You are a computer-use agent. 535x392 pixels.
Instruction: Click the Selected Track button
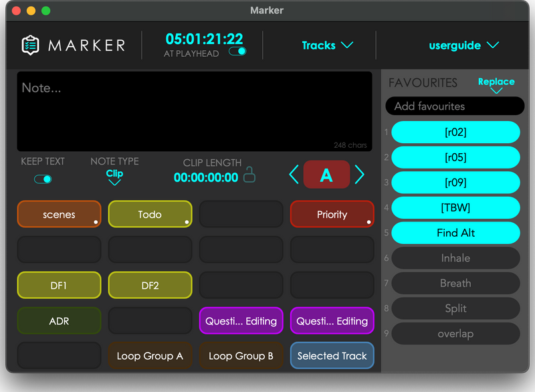(332, 355)
